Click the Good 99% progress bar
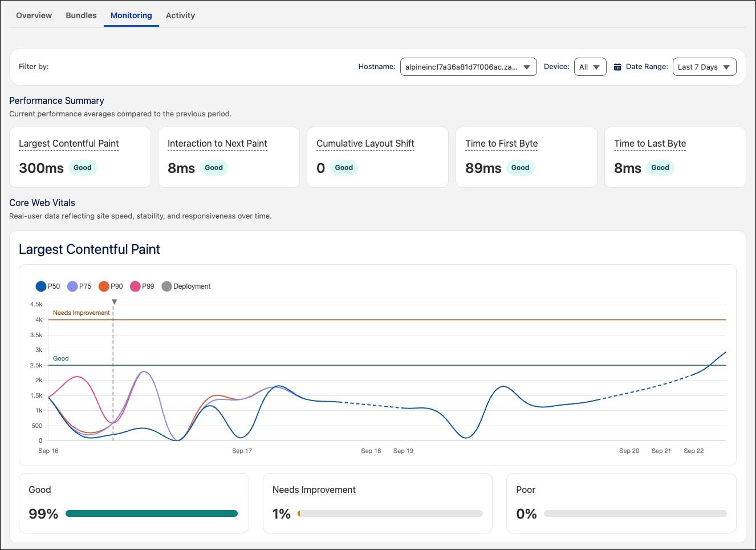756x550 pixels. pyautogui.click(x=152, y=513)
